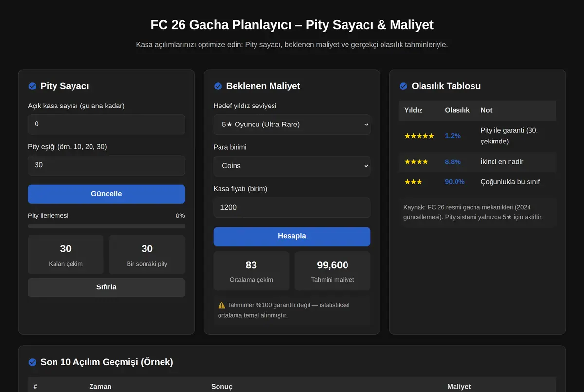The width and height of the screenshot is (584, 392).
Task: Click the Zaman column header in history table
Action: click(100, 387)
